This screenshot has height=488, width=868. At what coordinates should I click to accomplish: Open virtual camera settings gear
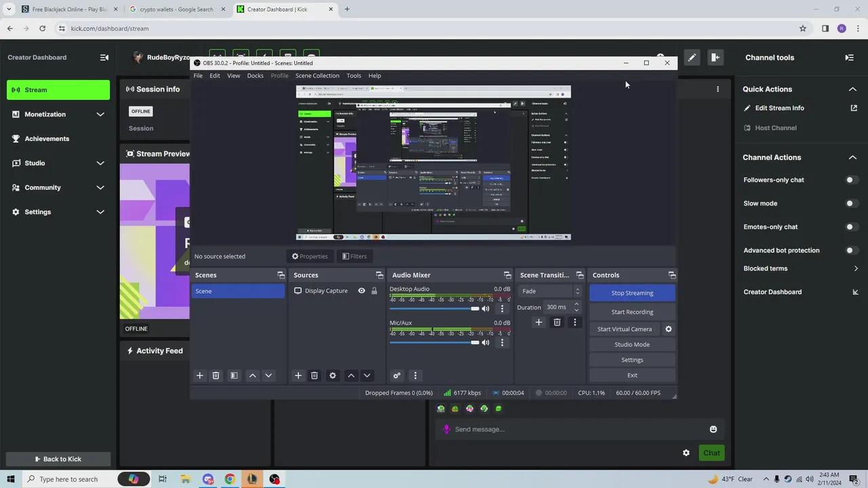click(668, 329)
